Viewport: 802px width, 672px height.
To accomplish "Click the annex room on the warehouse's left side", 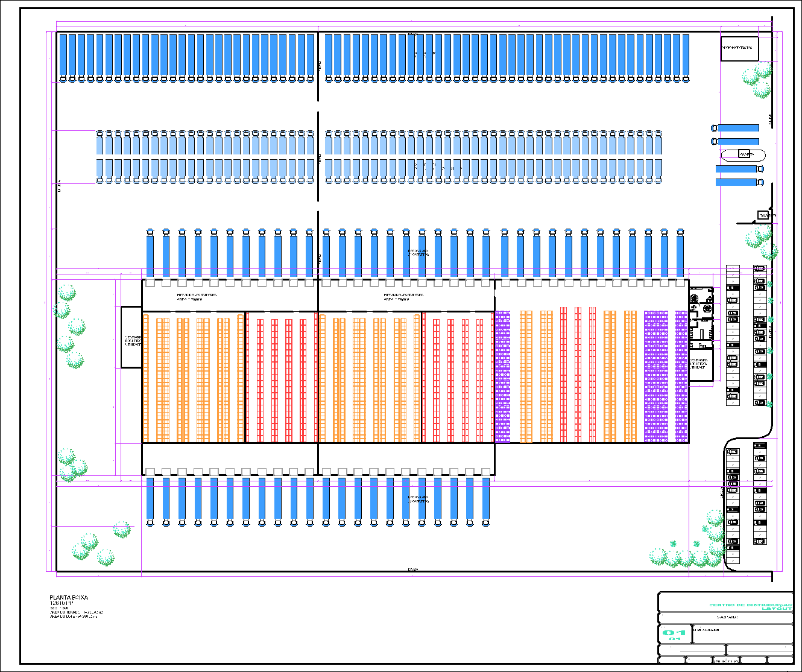I will tap(131, 337).
